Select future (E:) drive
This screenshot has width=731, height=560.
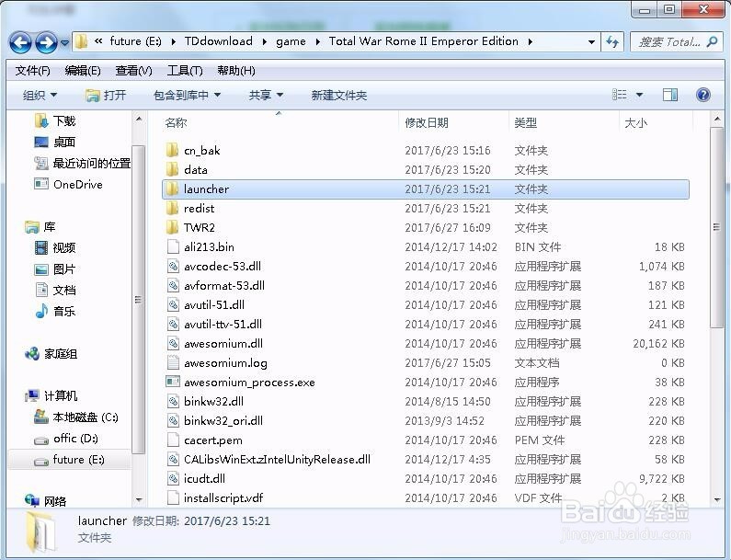point(70,460)
